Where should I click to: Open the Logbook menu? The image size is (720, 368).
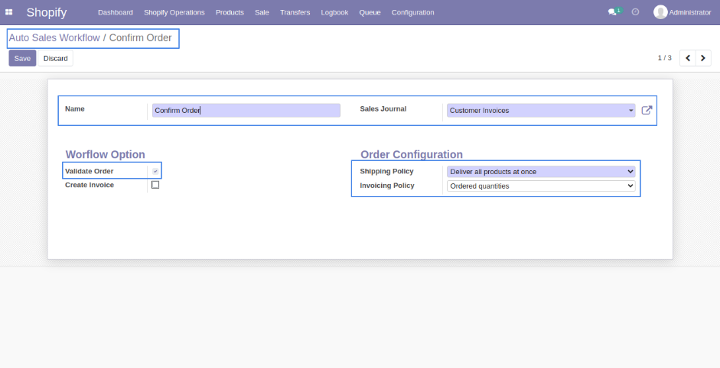[334, 12]
